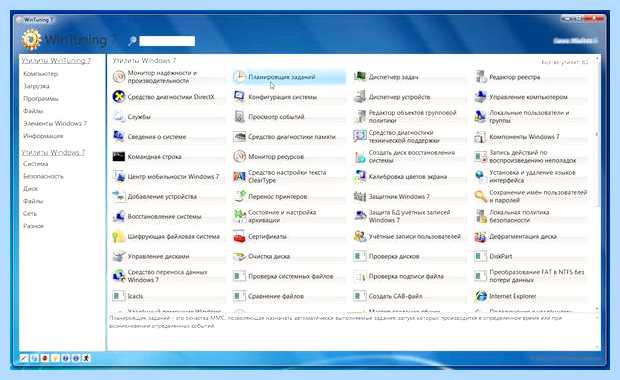
Task: Select Система in the sidebar
Action: coord(36,163)
